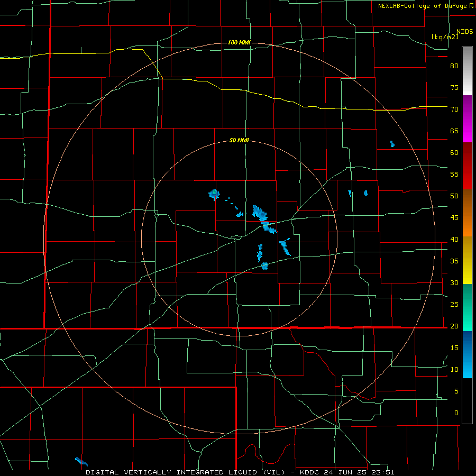476x476 pixels.
Task: Click the 50 value on the color scale
Action: point(454,196)
